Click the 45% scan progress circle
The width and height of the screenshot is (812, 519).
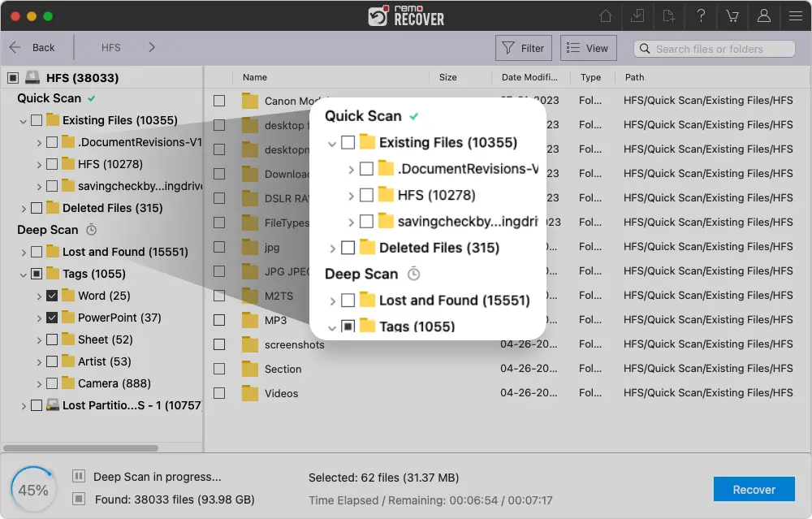[x=33, y=488]
